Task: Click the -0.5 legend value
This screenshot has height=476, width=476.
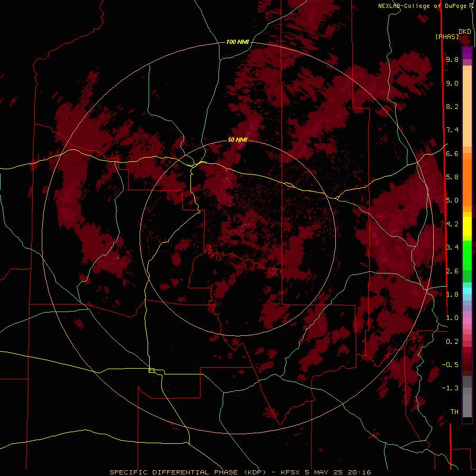Action: coord(450,365)
